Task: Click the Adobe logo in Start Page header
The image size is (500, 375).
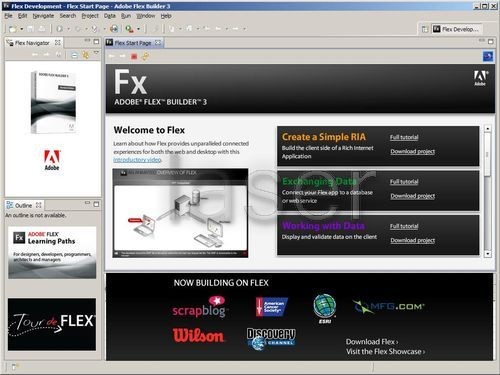Action: [480, 78]
